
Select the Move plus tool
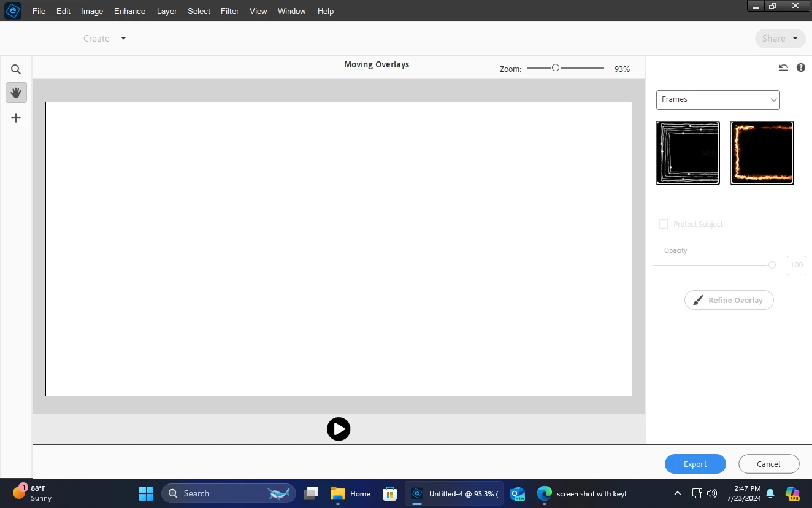click(16, 118)
